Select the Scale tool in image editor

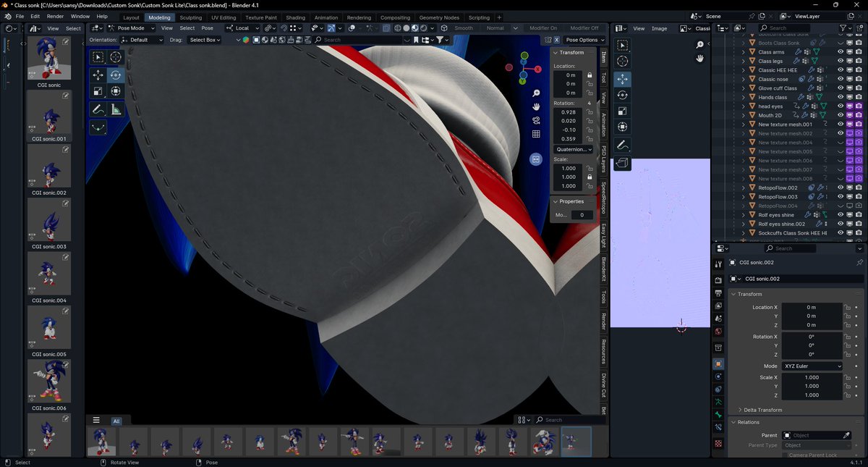click(623, 111)
